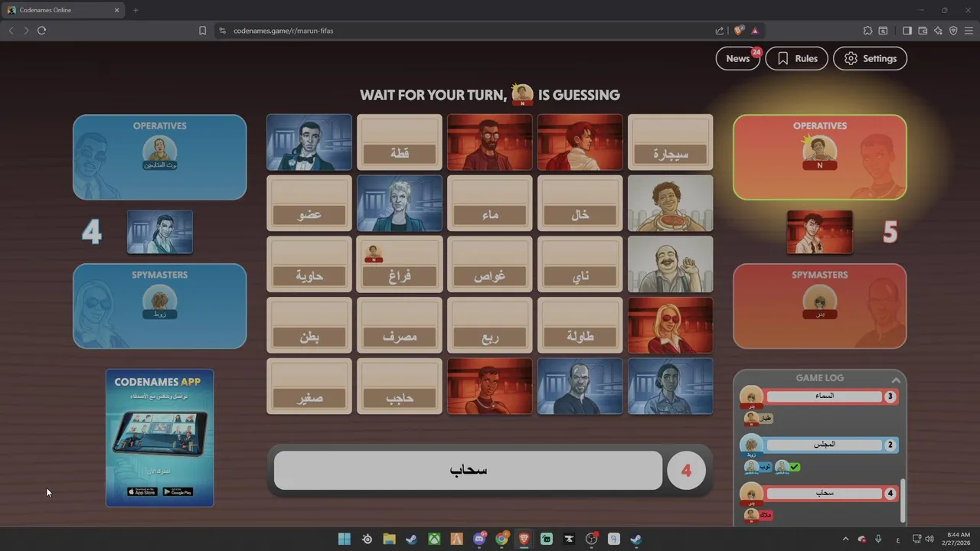Click the Brave icon in the taskbar
This screenshot has width=980, height=551.
pos(524,539)
